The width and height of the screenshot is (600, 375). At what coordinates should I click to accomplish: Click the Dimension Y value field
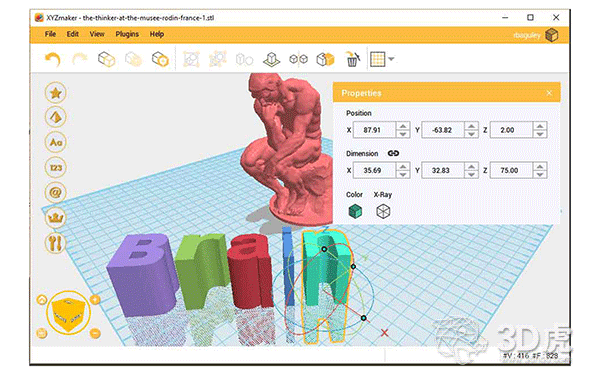coord(443,170)
